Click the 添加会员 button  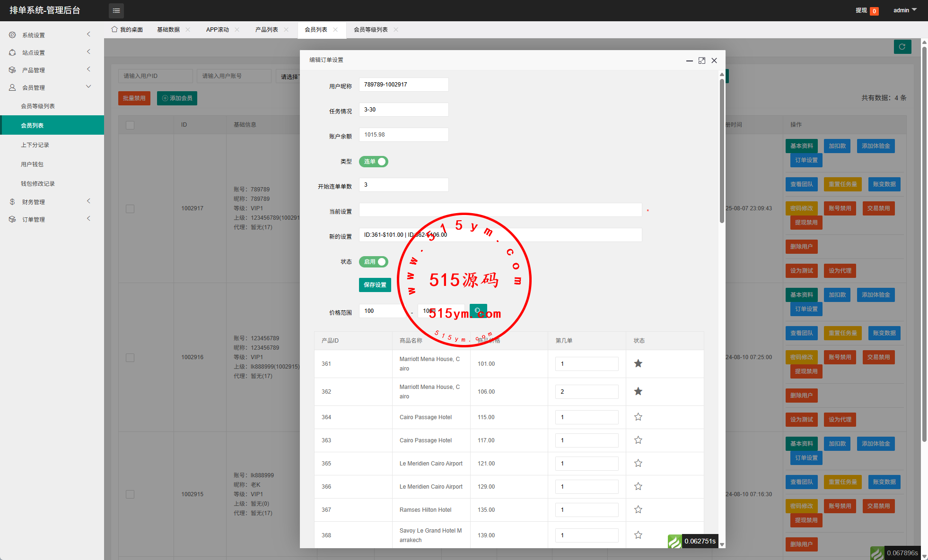177,98
